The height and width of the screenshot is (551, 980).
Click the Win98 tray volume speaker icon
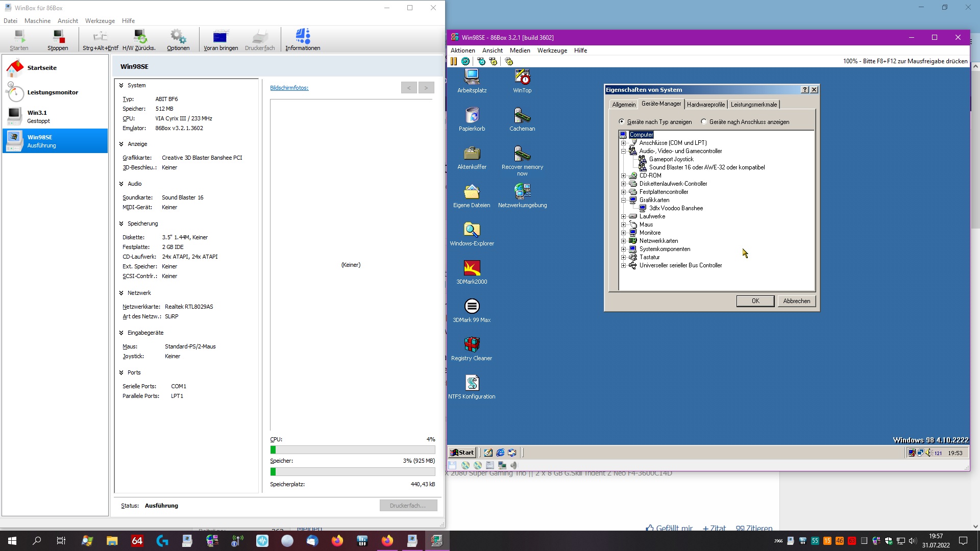pos(928,453)
